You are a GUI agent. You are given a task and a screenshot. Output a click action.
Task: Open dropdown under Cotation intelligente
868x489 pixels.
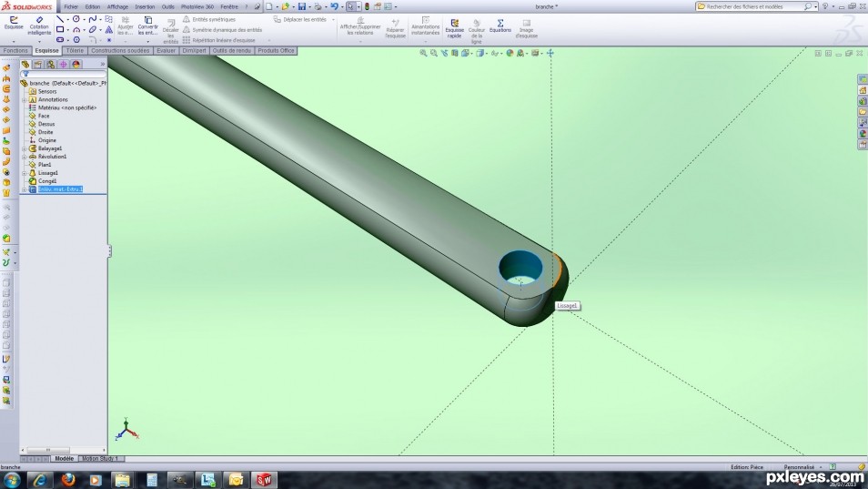click(39, 42)
